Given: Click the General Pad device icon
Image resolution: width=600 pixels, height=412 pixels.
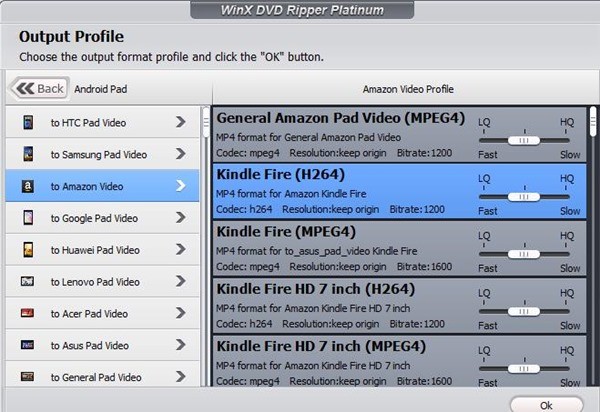Looking at the screenshot, I should tap(27, 377).
